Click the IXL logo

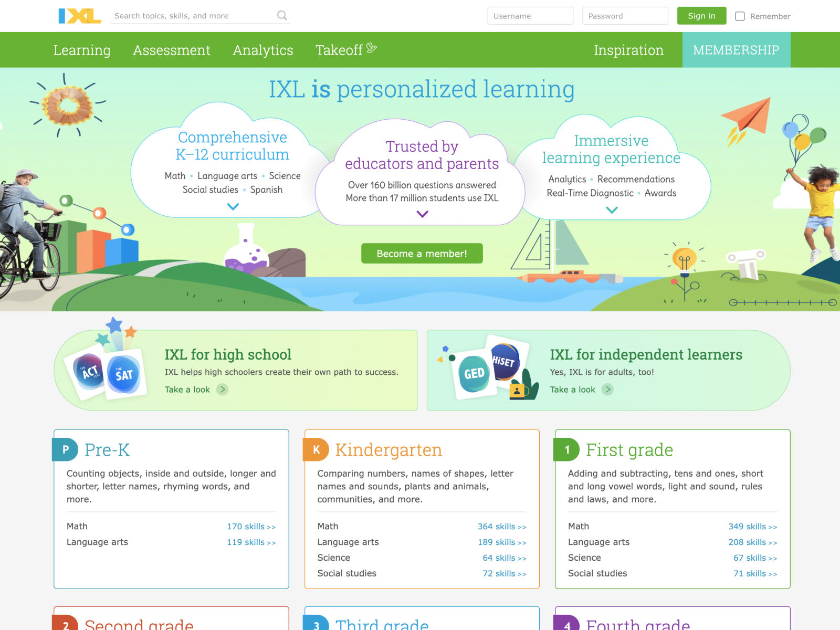79,16
